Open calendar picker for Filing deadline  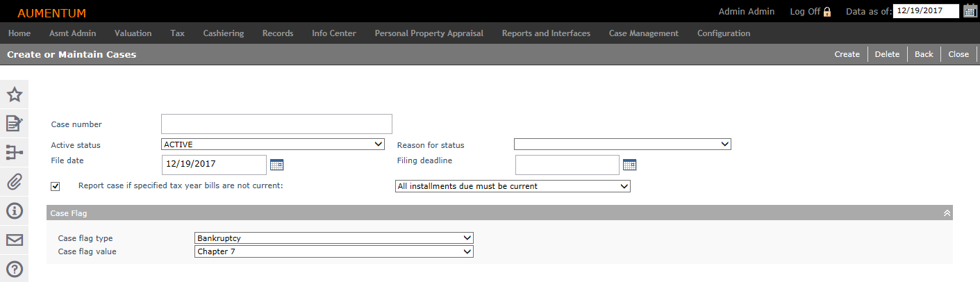point(630,165)
